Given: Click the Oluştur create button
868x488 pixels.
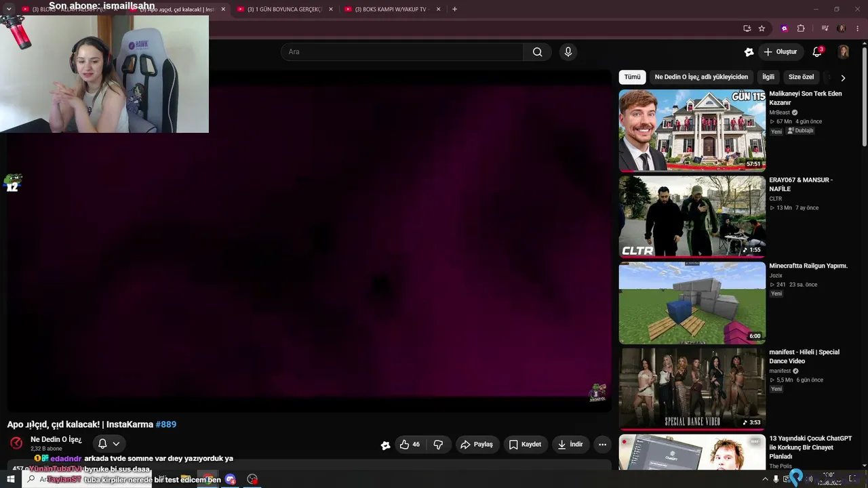Looking at the screenshot, I should tap(780, 52).
